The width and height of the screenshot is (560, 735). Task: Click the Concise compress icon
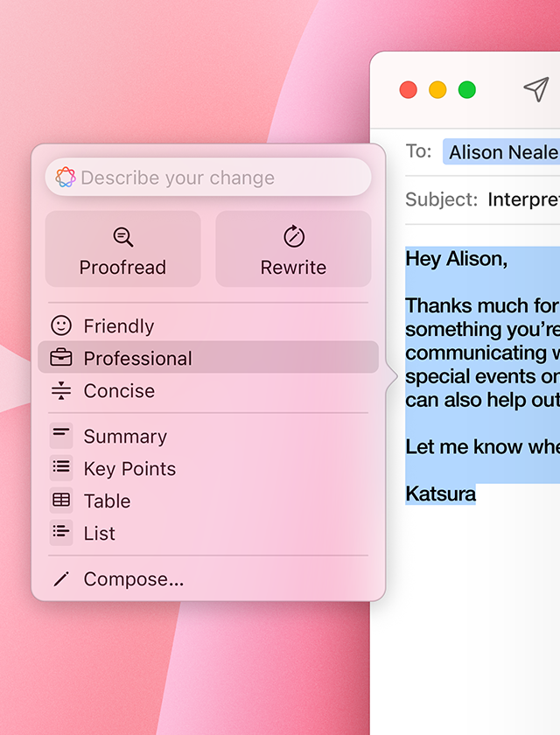[61, 391]
